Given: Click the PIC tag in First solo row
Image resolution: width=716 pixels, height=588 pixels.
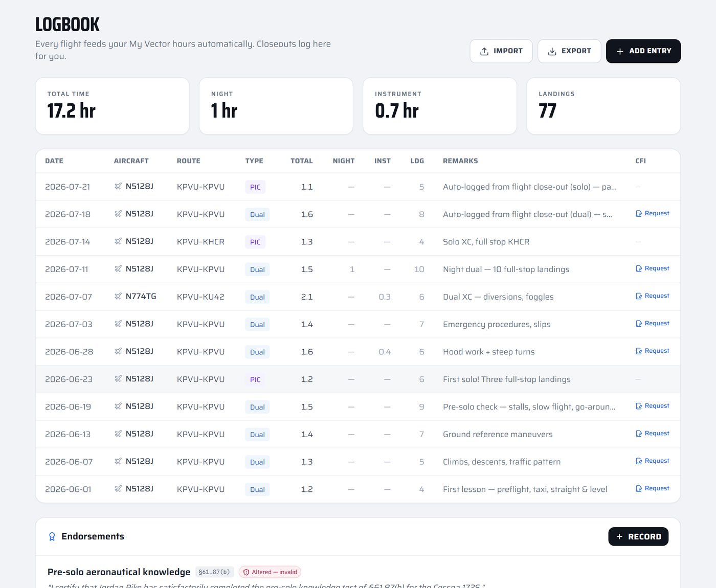Looking at the screenshot, I should click(x=255, y=379).
